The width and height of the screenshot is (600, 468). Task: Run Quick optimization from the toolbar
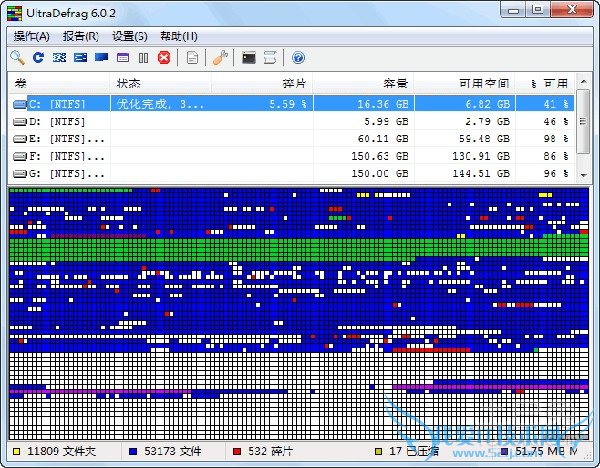[80, 58]
